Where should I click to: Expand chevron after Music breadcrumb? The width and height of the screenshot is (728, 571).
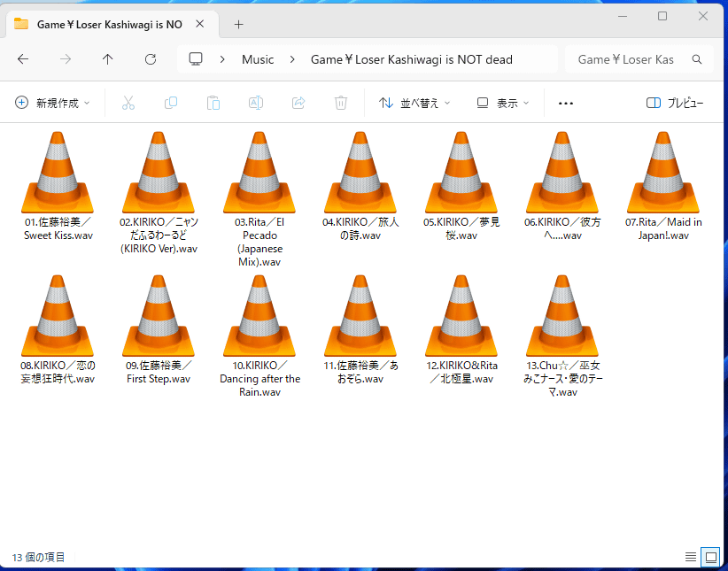[292, 59]
